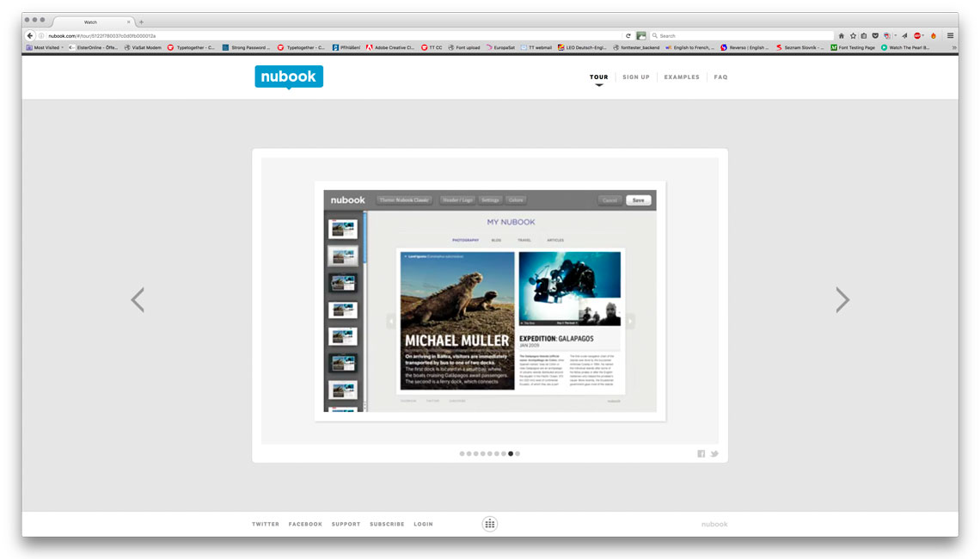This screenshot has width=980, height=559.
Task: Open ViaSat Modem bookmark
Action: coord(143,47)
